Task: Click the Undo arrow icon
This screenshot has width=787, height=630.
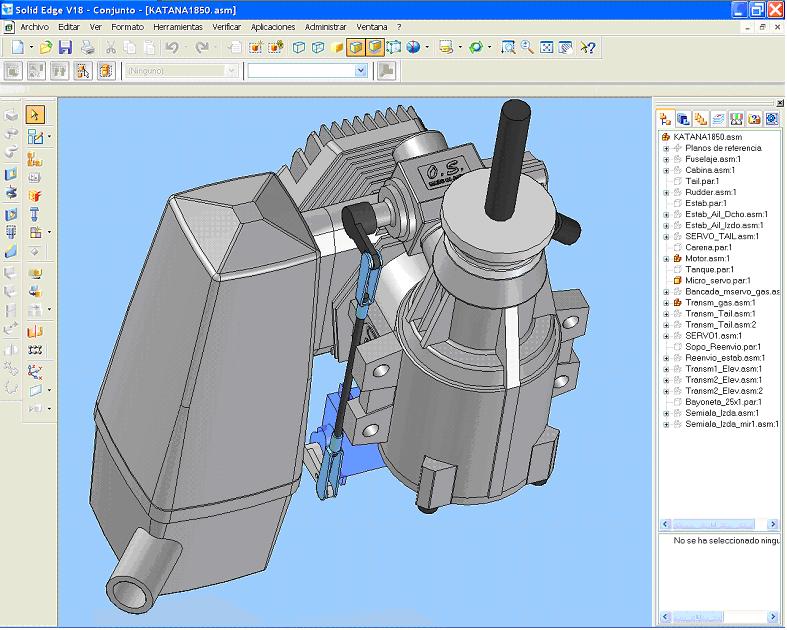Action: 171,47
